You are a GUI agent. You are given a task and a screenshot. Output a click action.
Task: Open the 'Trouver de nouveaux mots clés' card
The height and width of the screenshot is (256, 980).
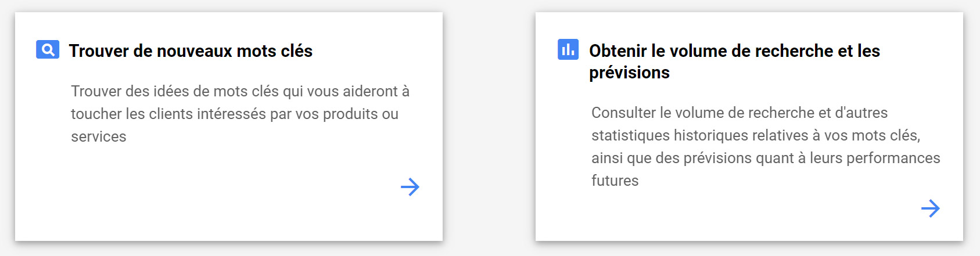[x=229, y=127]
